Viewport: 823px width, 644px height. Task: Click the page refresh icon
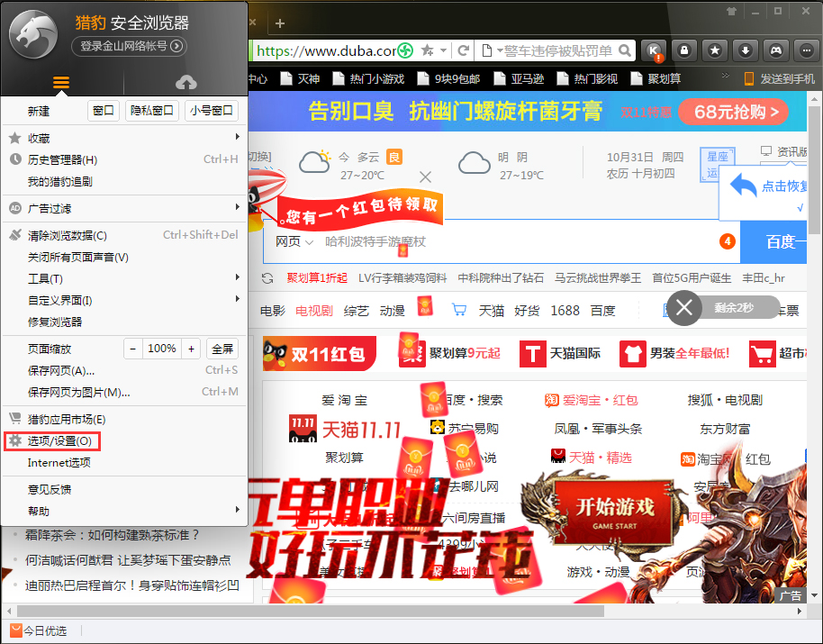[x=463, y=50]
